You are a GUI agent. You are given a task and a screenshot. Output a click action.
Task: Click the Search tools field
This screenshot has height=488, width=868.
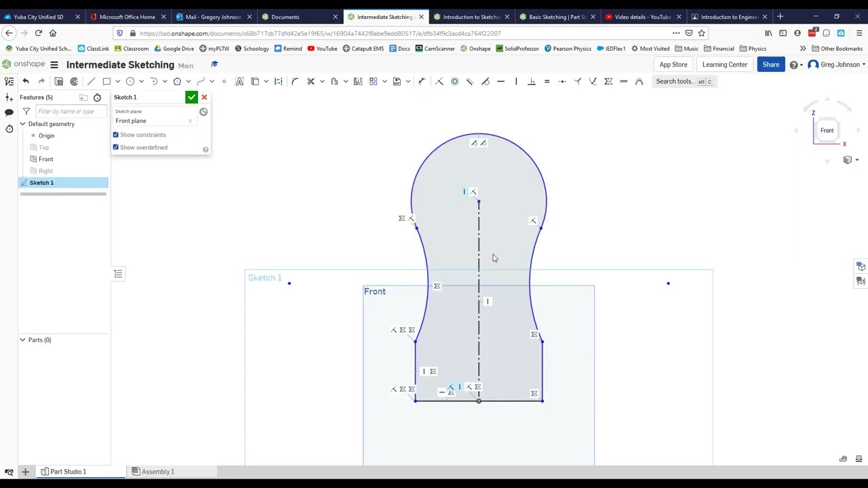(x=684, y=81)
